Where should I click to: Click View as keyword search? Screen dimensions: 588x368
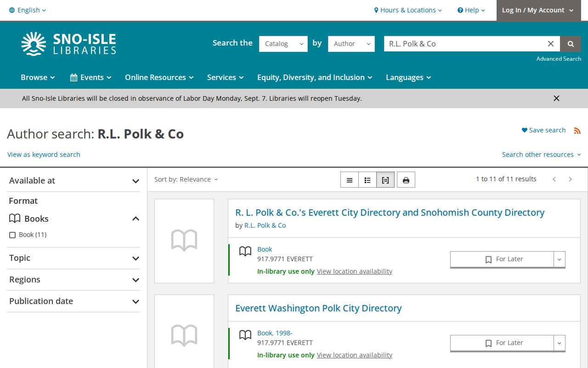(44, 155)
